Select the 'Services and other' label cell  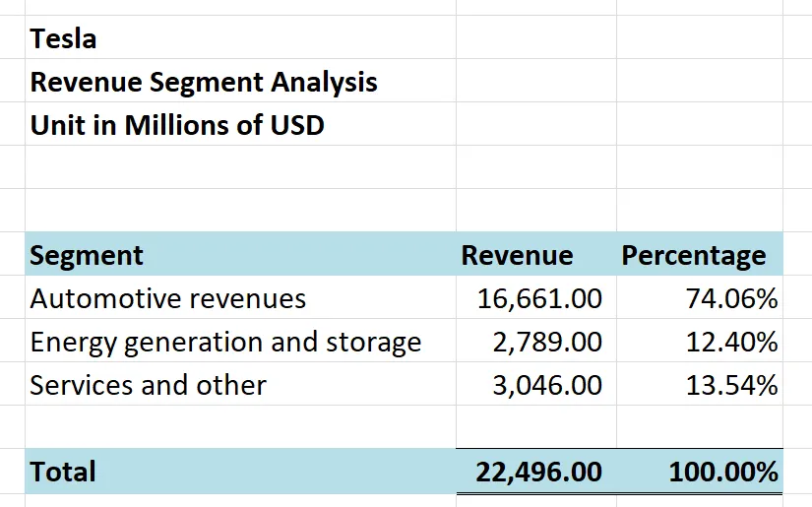click(x=240, y=384)
